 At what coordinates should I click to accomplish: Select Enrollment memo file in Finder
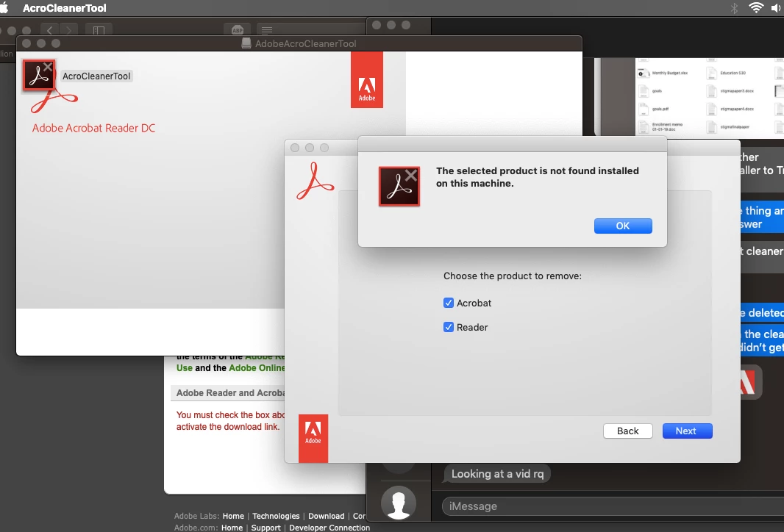(x=662, y=127)
